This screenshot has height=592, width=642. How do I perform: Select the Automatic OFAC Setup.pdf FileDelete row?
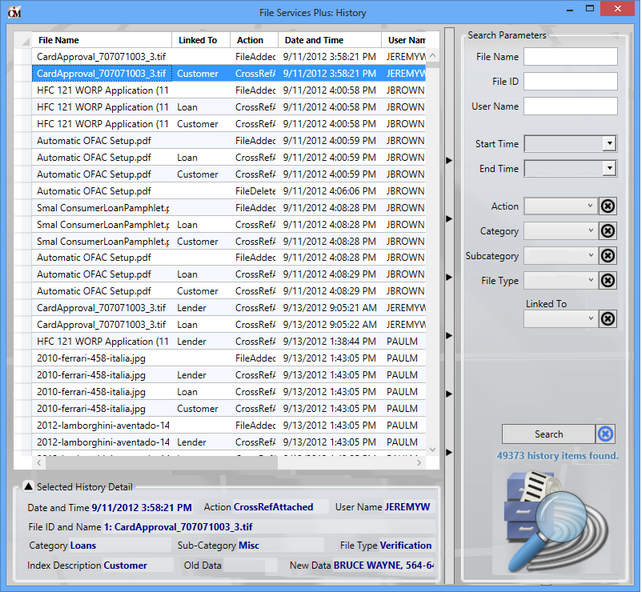[x=200, y=191]
